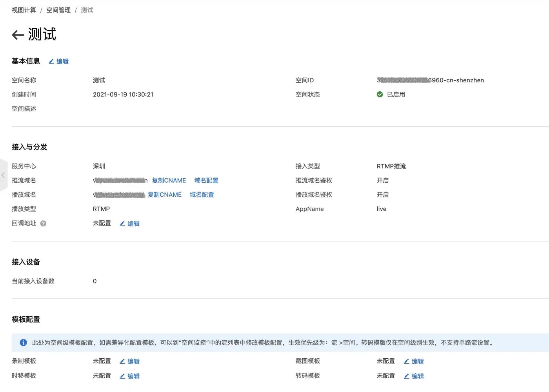Expand the collapsed left sidebar handle
549x392 pixels.
(3, 175)
